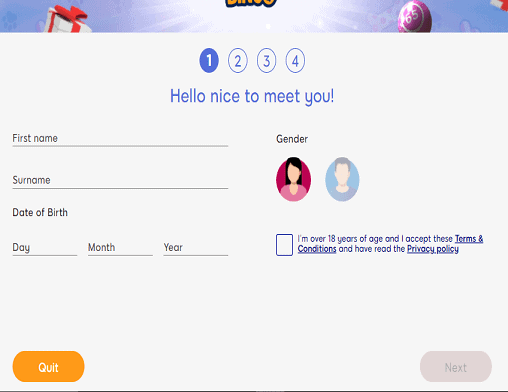Focus the First name field
Viewport: 508px width, 392px height.
(120, 139)
